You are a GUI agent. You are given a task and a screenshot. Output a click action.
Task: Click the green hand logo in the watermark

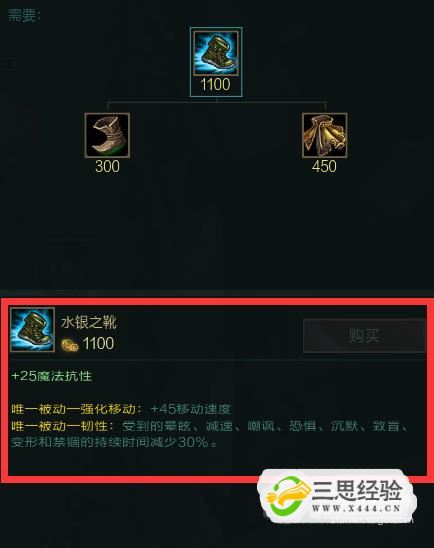[x=288, y=496]
